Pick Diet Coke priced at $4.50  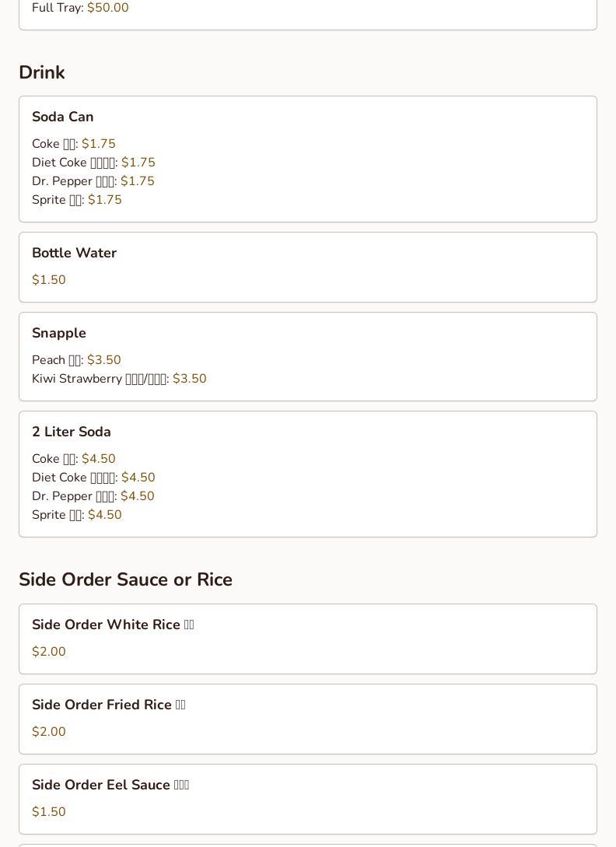coord(93,478)
